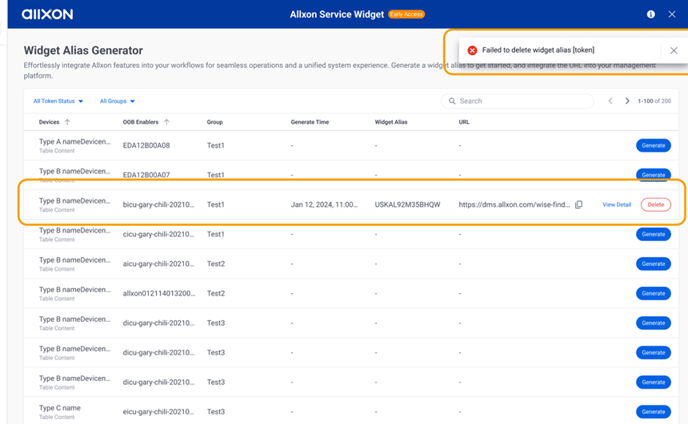Image resolution: width=688 pixels, height=424 pixels.
Task: Open View Detail for bicu-gary-chili row
Action: tap(616, 205)
